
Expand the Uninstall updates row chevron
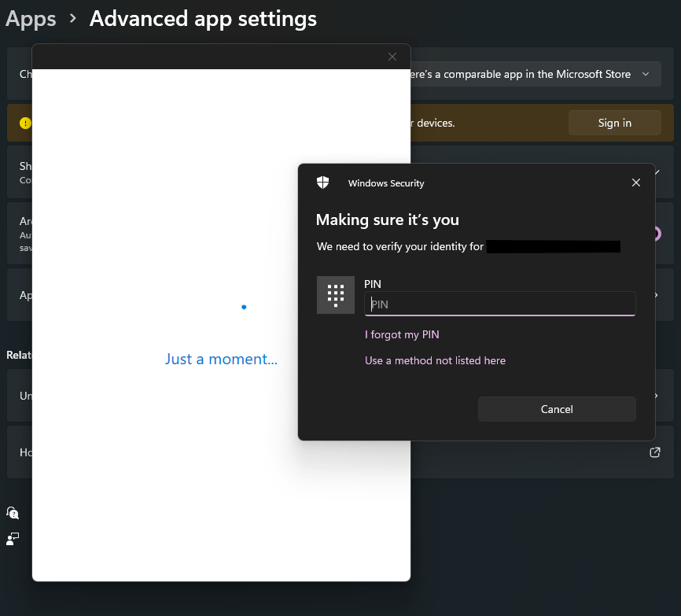[x=655, y=395]
